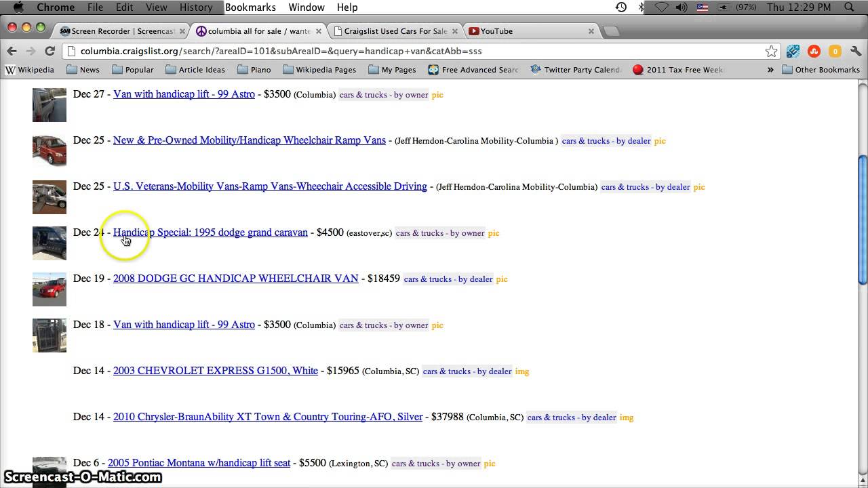Open Handicap Special 1995 dodge grand caravan
The height and width of the screenshot is (488, 868).
[210, 232]
